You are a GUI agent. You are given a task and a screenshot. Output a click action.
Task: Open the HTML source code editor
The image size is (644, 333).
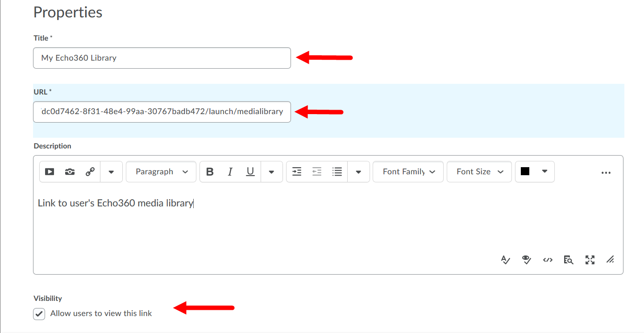(x=548, y=260)
